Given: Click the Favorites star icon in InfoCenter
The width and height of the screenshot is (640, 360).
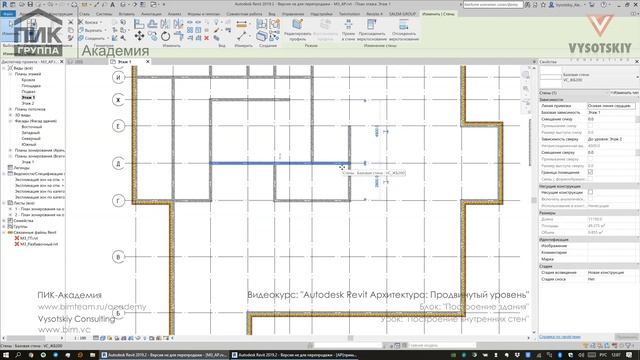Looking at the screenshot, I should click(x=543, y=4).
